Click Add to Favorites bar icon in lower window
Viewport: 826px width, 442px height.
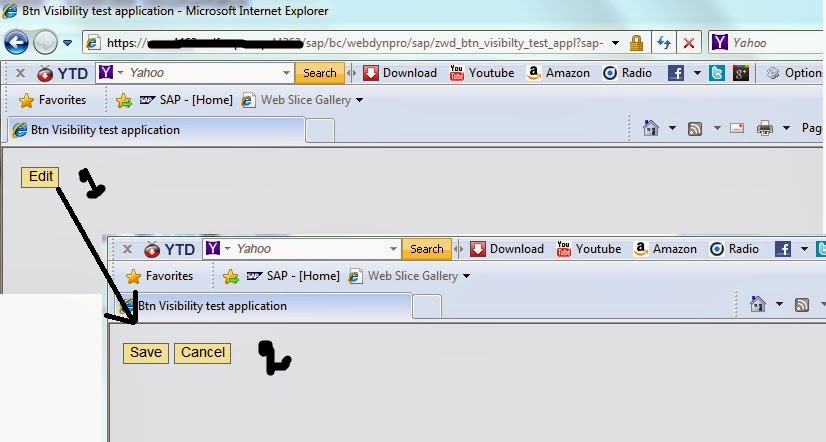pyautogui.click(x=231, y=276)
